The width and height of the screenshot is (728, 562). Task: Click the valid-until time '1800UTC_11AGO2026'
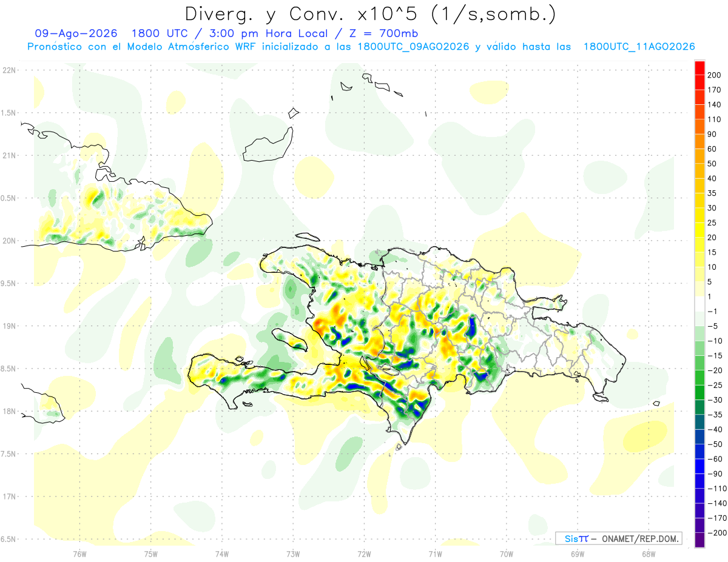coord(639,47)
